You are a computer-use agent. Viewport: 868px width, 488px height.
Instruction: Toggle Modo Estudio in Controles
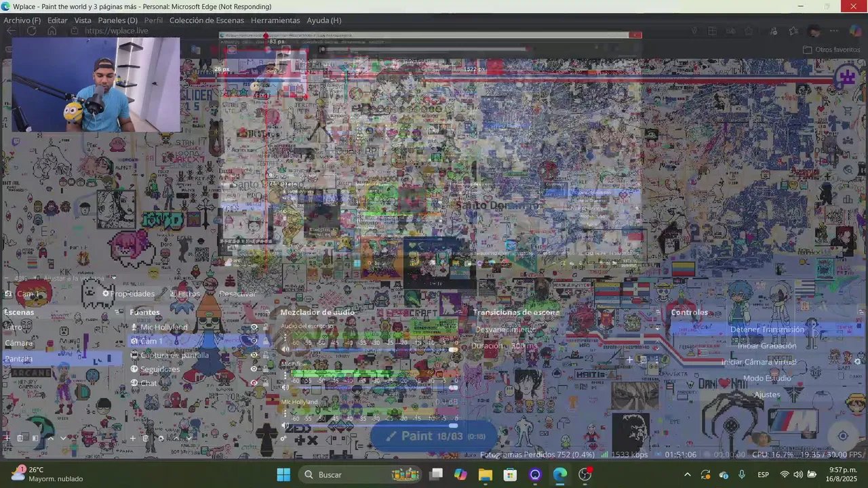[x=767, y=378]
